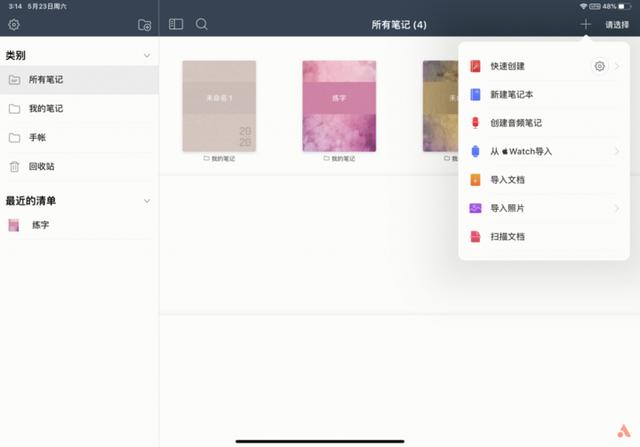Screen dimensions: 640x447
Task: Open the search magnifier icon
Action: pyautogui.click(x=201, y=24)
